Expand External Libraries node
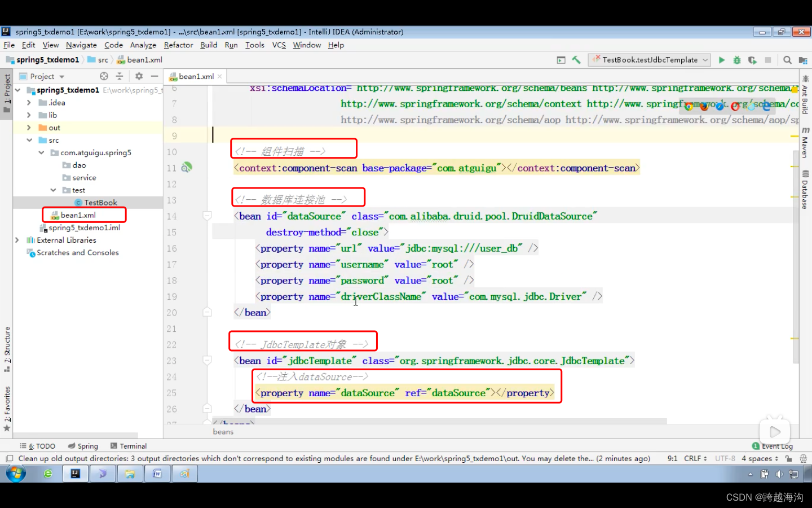The image size is (812, 508). click(x=17, y=240)
